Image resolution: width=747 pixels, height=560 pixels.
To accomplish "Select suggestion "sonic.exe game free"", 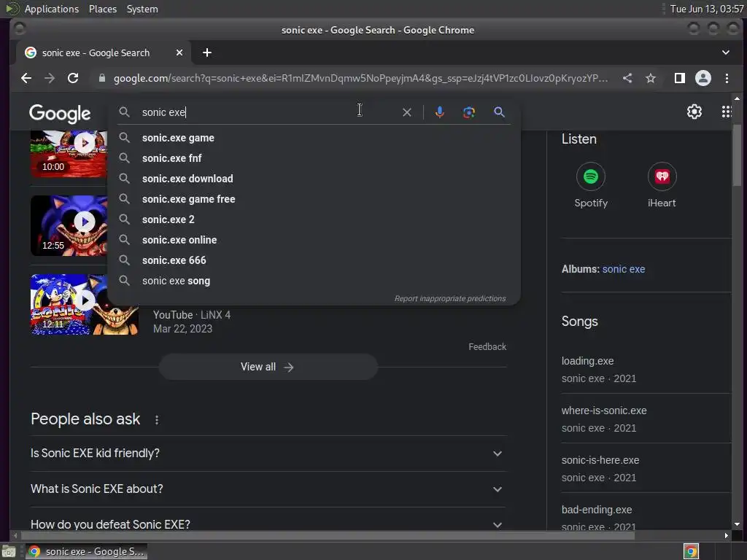I will [314, 199].
